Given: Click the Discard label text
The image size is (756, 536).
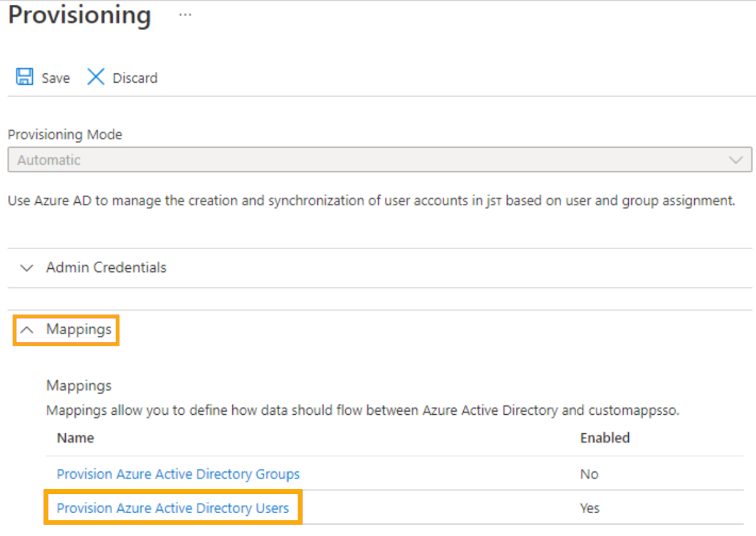Looking at the screenshot, I should (x=135, y=78).
